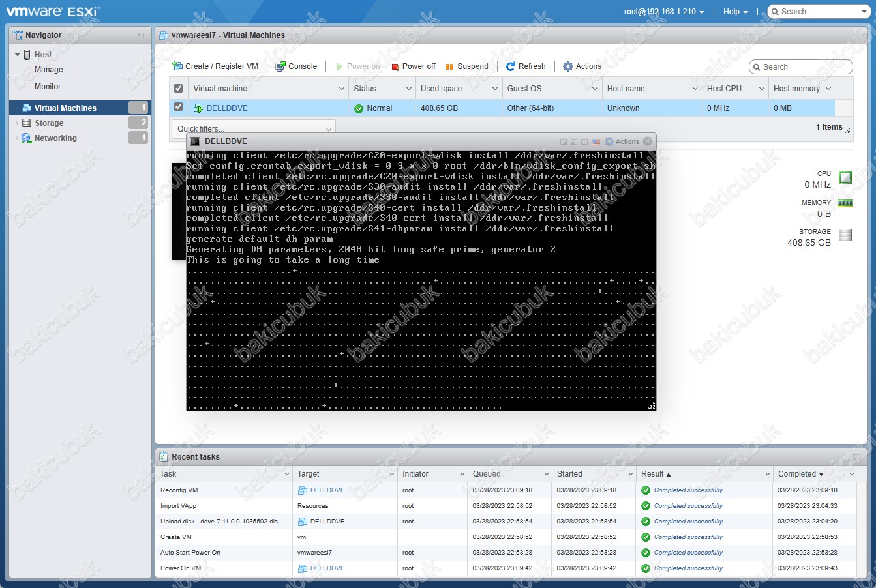Select Networking in Navigator
876x588 pixels.
[x=55, y=138]
